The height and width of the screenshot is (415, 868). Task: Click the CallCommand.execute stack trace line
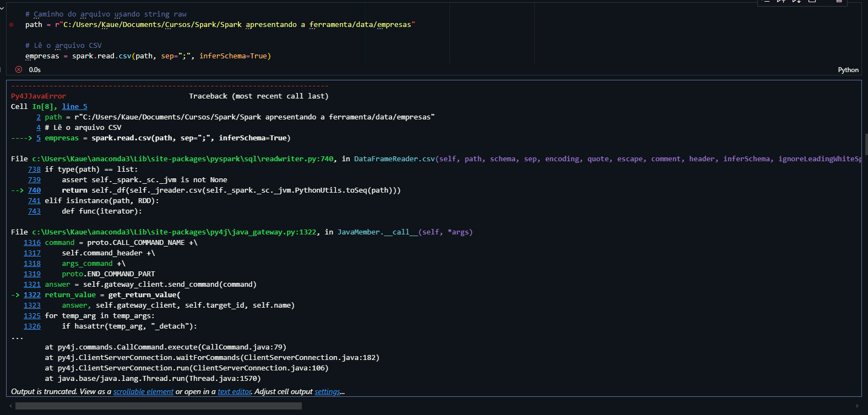point(165,347)
